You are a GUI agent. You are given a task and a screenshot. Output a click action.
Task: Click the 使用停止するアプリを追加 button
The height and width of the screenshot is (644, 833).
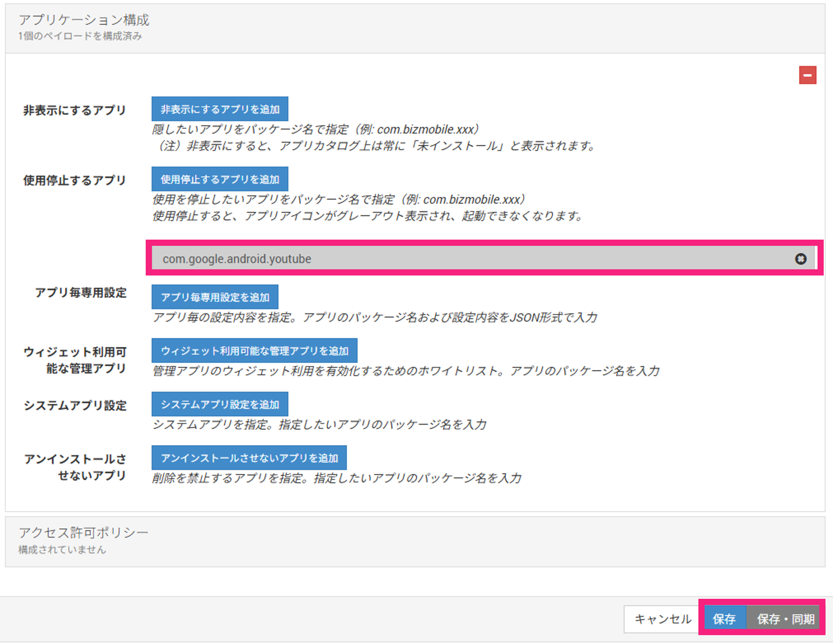coord(220,179)
